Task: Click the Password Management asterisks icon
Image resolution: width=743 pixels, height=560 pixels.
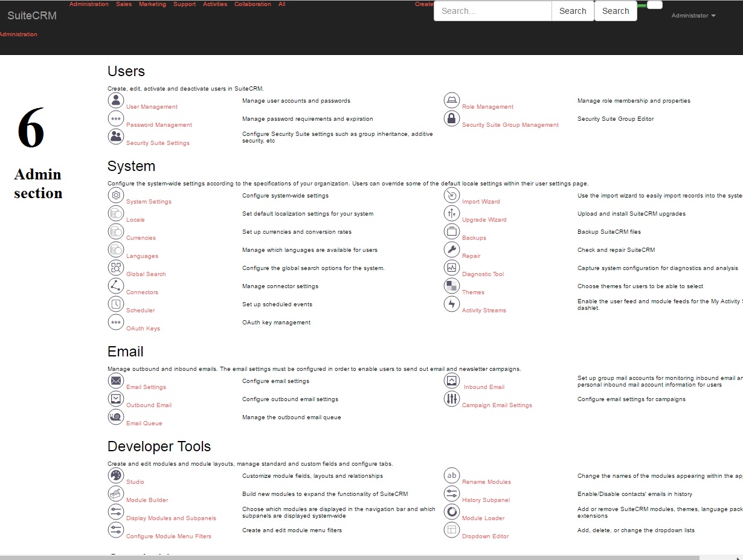Action: click(116, 118)
